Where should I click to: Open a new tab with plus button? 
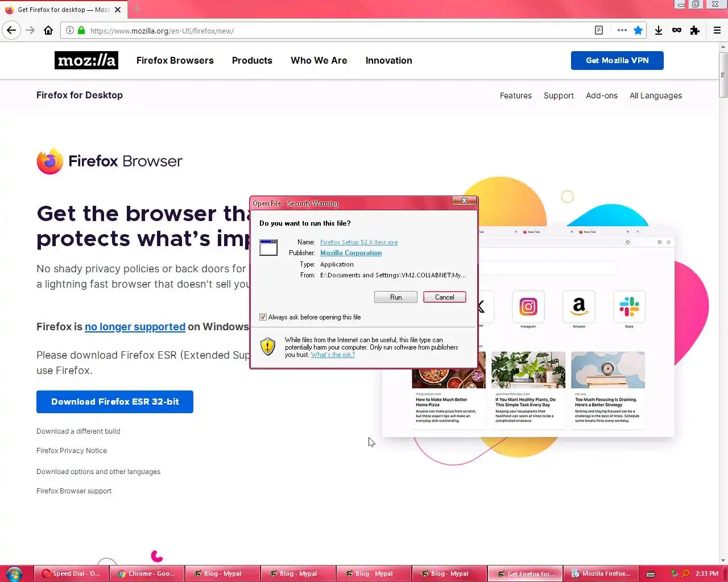[137, 10]
